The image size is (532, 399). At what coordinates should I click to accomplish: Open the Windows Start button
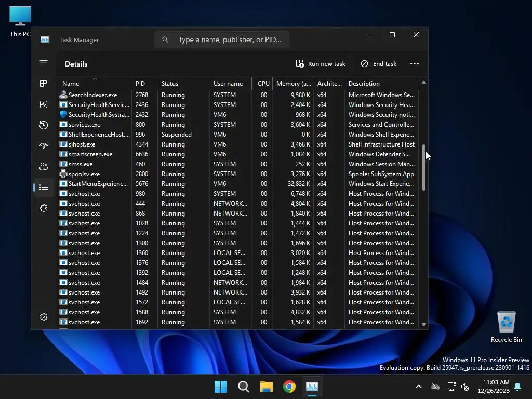coord(220,387)
